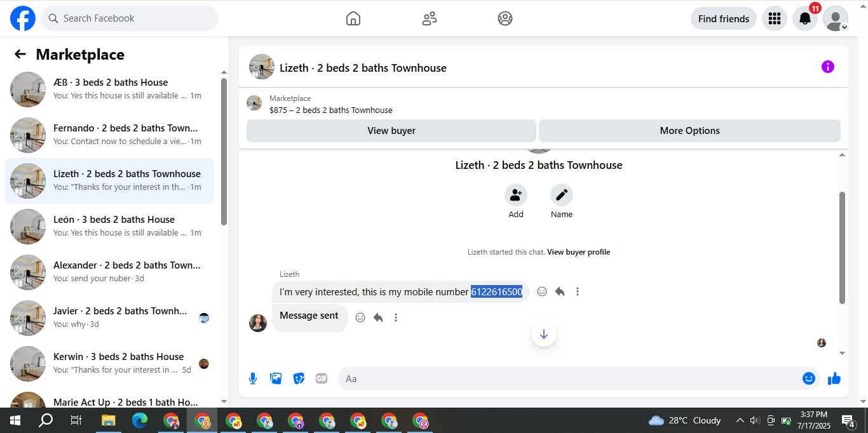
Task: Click the View buyer button
Action: [x=391, y=131]
